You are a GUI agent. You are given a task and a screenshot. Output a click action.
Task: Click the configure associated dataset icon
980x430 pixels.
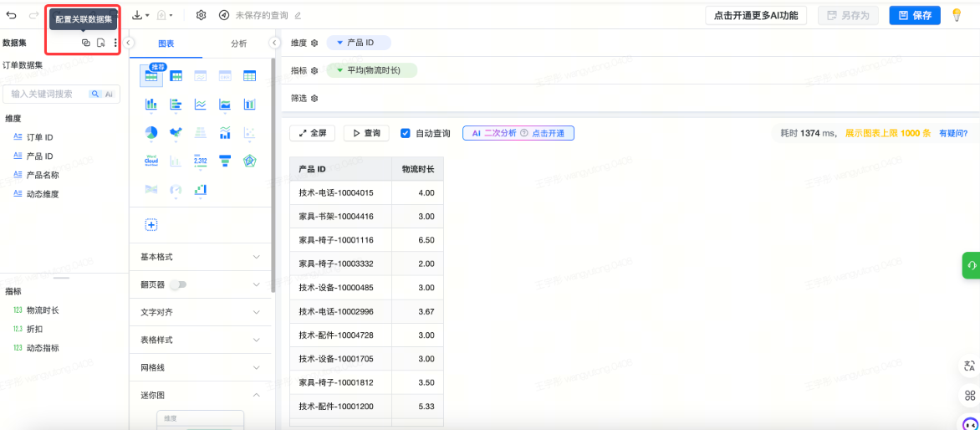tap(85, 43)
